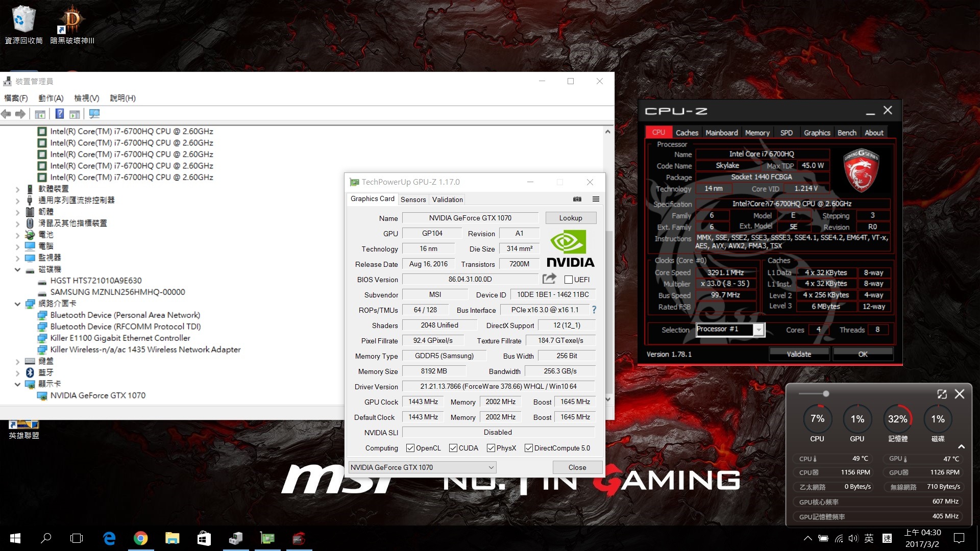Open Task View on the taskbar
The width and height of the screenshot is (980, 551).
point(77,538)
